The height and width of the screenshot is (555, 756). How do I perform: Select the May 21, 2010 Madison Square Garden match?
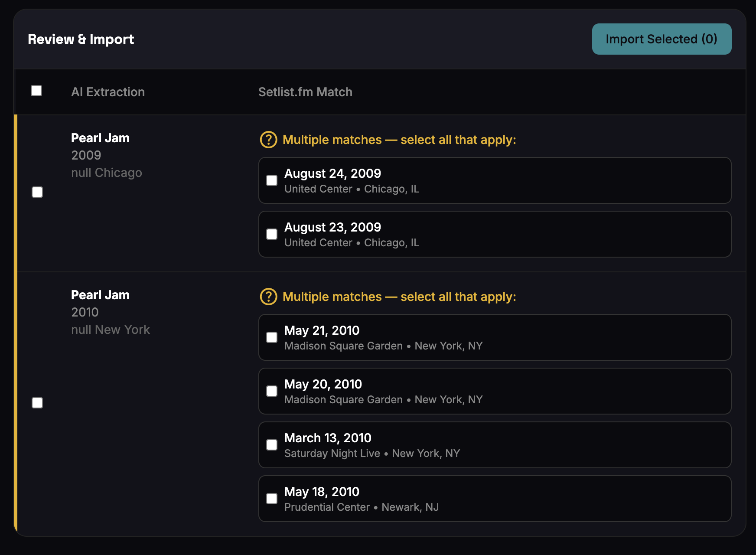272,337
